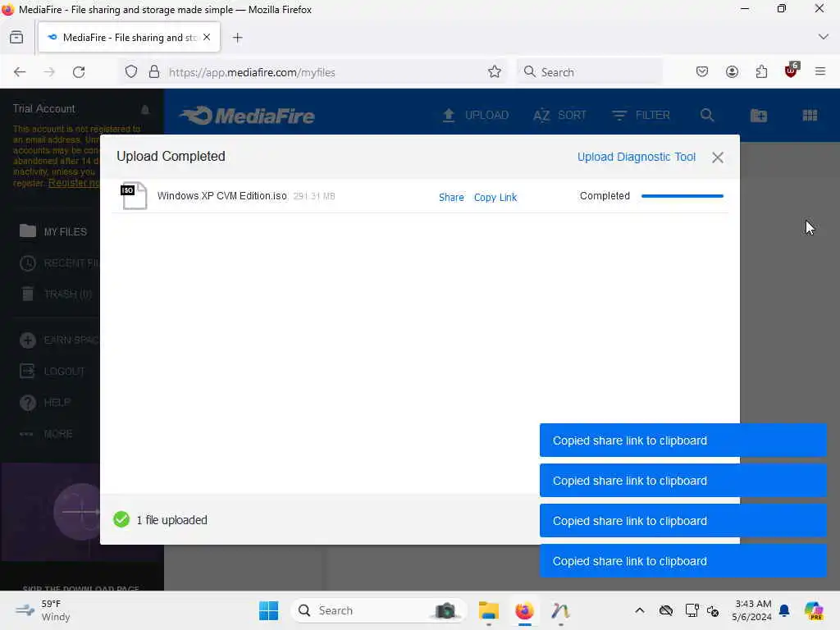This screenshot has height=630, width=840.
Task: Bookmark this page with the star icon
Action: pos(495,72)
